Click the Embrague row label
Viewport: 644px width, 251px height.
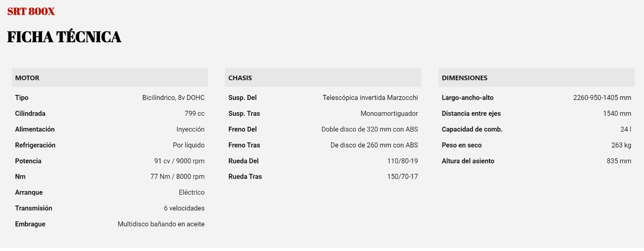pyautogui.click(x=30, y=224)
